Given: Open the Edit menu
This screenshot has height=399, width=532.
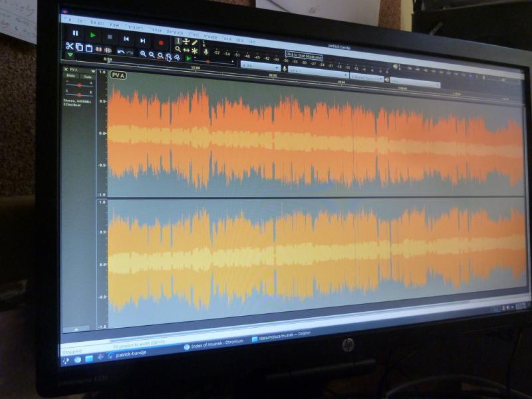Looking at the screenshot, I should tap(80, 21).
